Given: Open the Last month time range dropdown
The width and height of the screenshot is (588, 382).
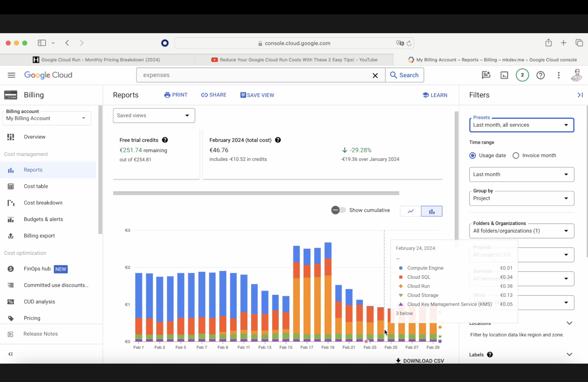Looking at the screenshot, I should (522, 174).
